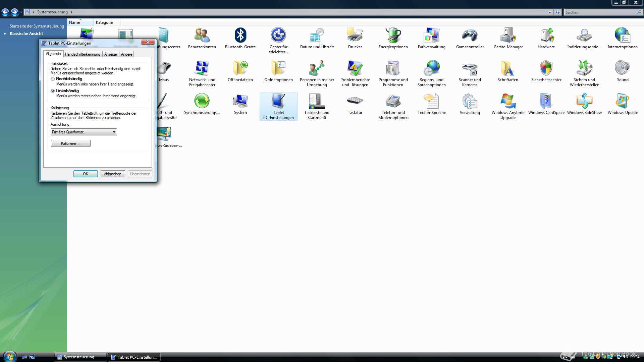Click the Abbrechen button
This screenshot has height=362, width=644.
112,174
